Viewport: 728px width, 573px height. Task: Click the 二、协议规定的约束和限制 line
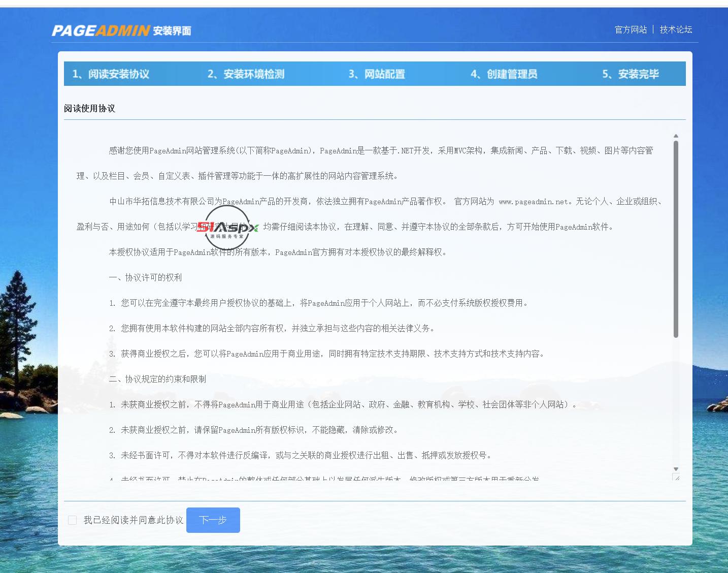[157, 379]
